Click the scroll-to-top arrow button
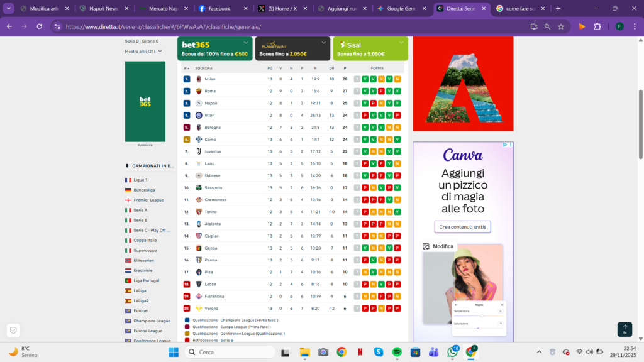This screenshot has height=362, width=644. tap(625, 329)
